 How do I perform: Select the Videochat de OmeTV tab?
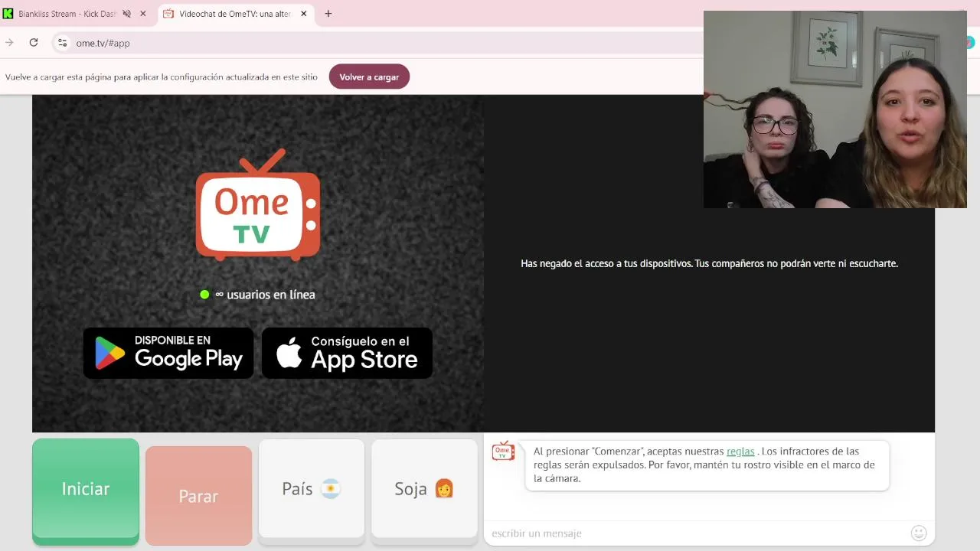point(236,14)
